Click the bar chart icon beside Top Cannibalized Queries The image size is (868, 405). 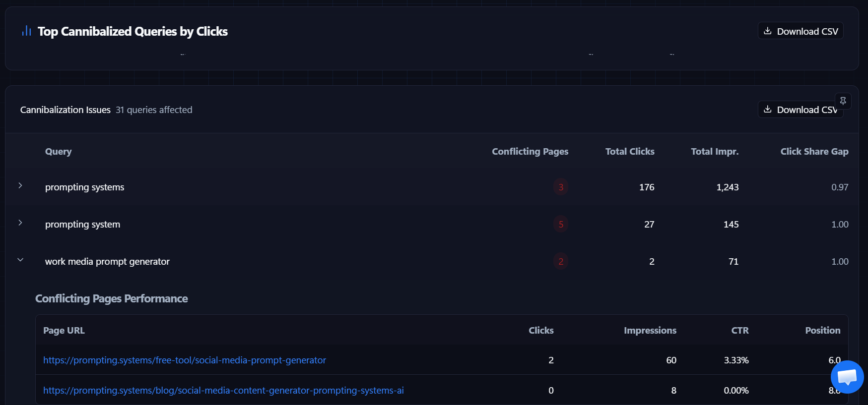pyautogui.click(x=26, y=31)
